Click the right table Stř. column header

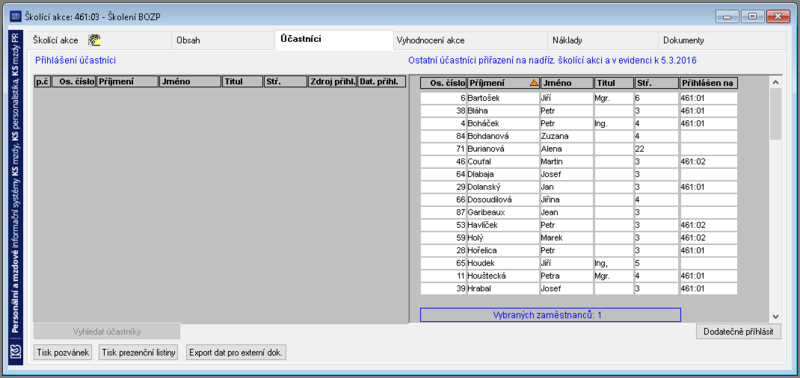point(656,83)
